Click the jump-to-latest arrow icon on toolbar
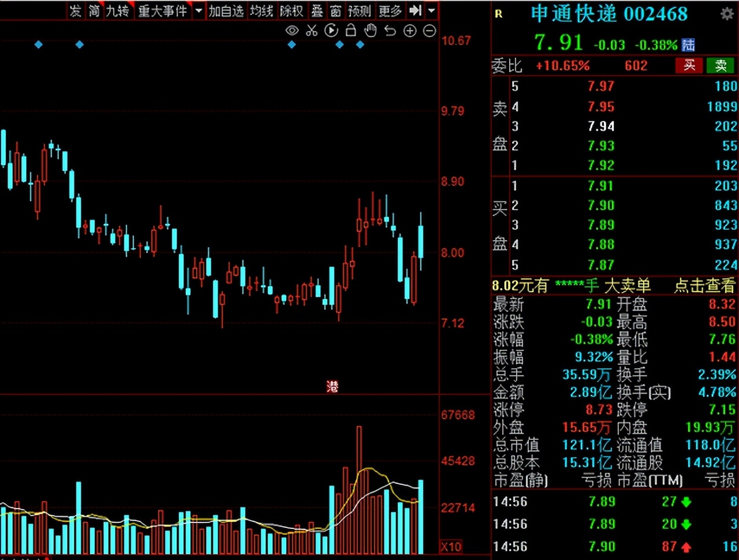This screenshot has height=560, width=739. click(415, 10)
